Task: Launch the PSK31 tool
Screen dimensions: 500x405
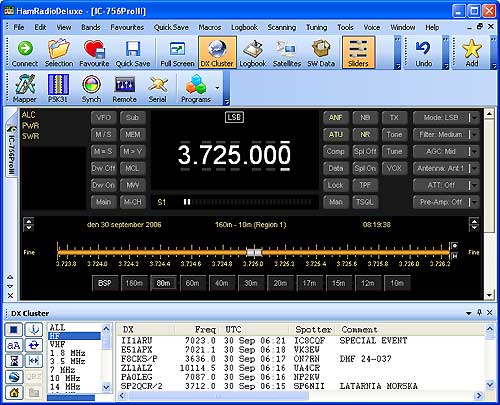Action: (58, 88)
